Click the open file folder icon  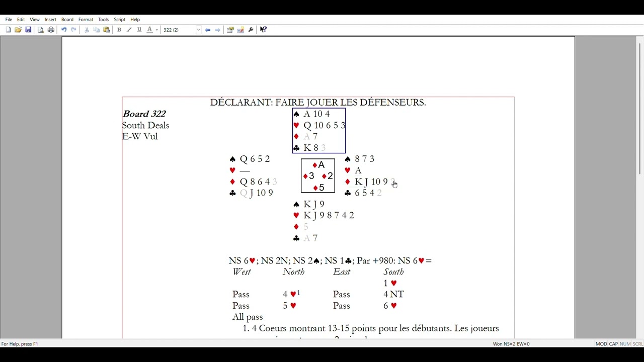[18, 30]
